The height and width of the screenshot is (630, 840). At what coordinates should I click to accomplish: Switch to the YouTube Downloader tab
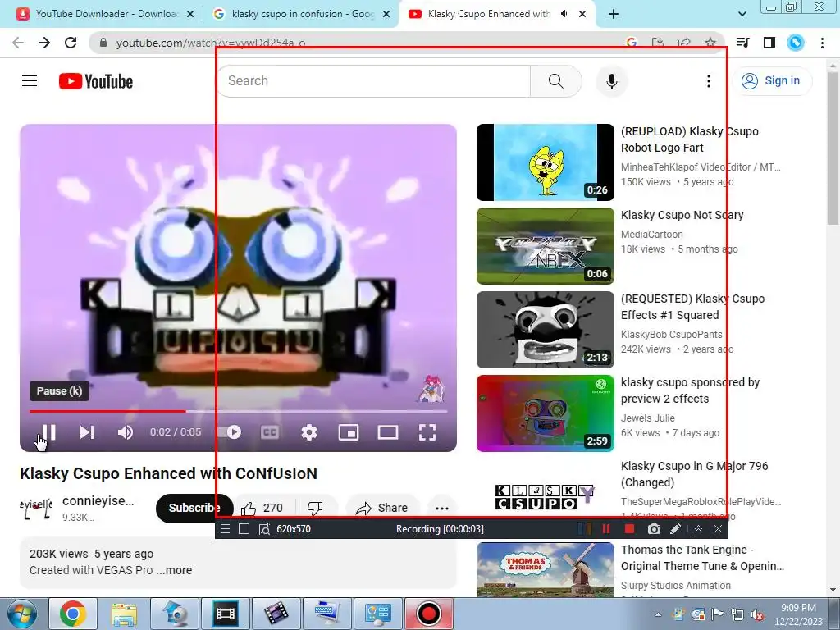106,14
